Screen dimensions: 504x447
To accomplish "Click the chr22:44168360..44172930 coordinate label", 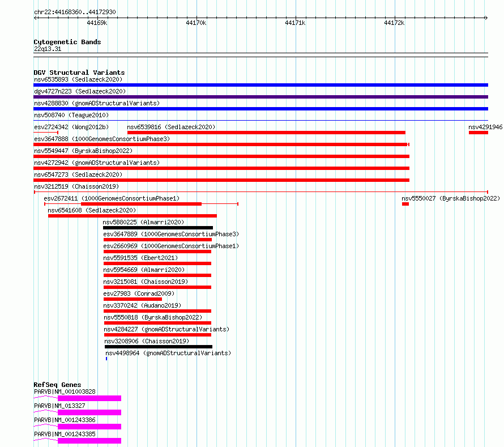I will point(75,12).
